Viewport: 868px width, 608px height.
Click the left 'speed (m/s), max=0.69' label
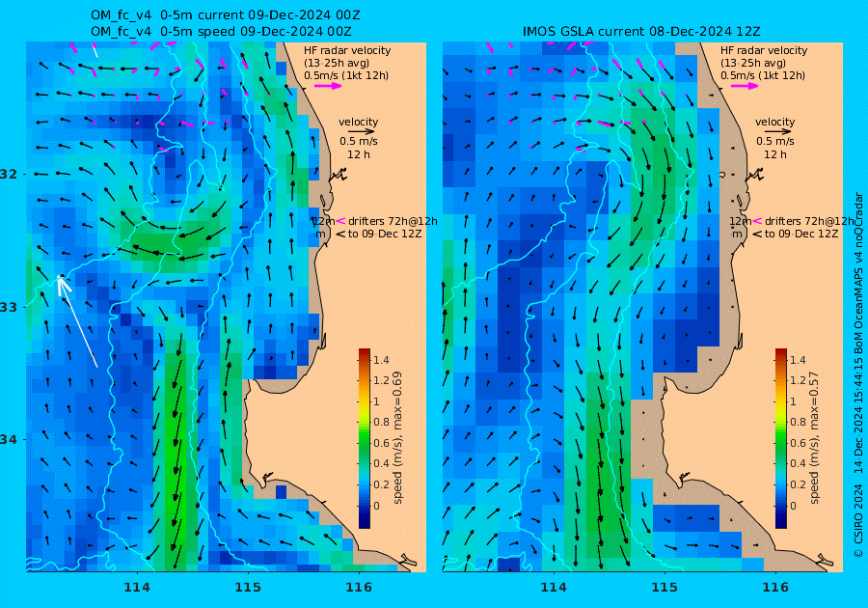click(397, 437)
